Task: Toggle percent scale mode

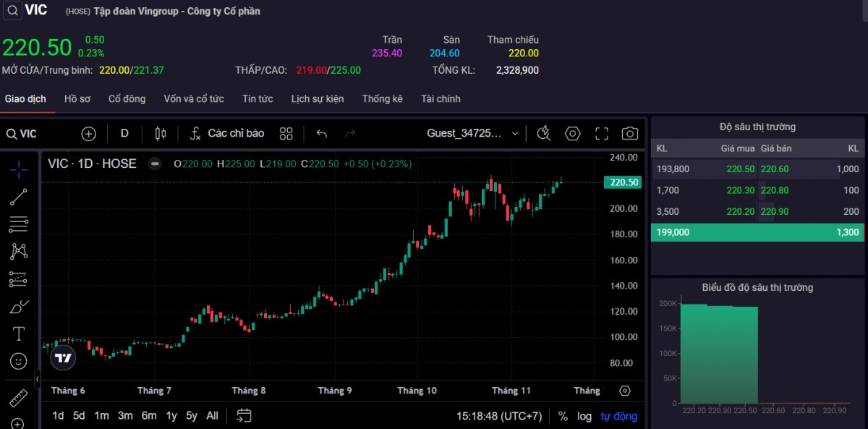Action: pyautogui.click(x=563, y=417)
